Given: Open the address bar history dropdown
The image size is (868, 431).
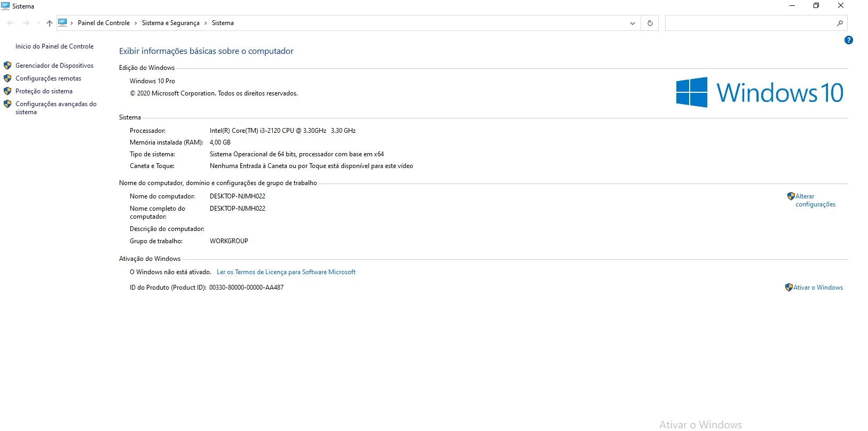Looking at the screenshot, I should tap(633, 23).
